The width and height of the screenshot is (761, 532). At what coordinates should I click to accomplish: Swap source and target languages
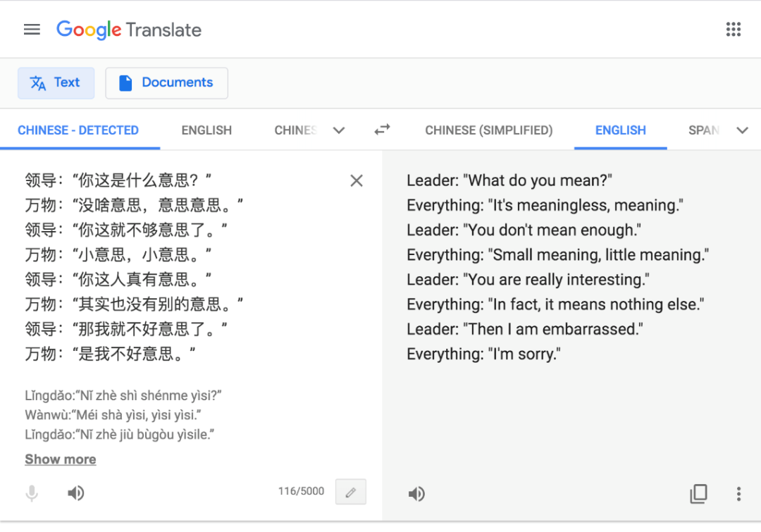coord(382,130)
